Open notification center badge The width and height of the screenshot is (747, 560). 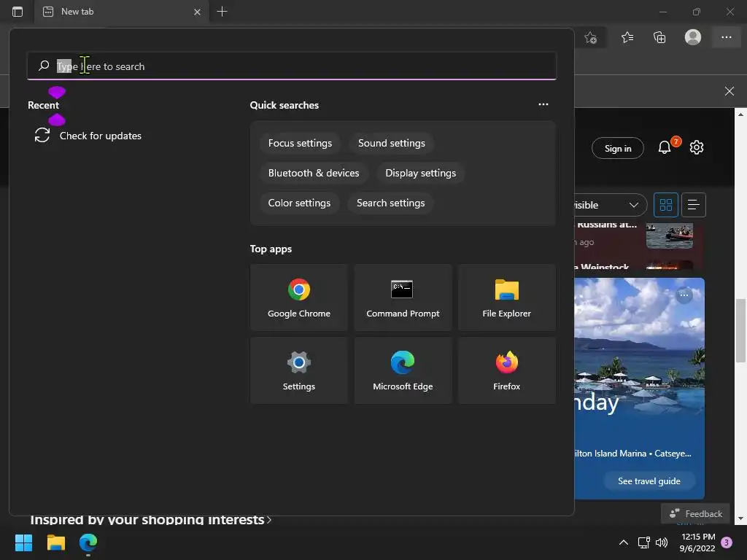point(727,542)
